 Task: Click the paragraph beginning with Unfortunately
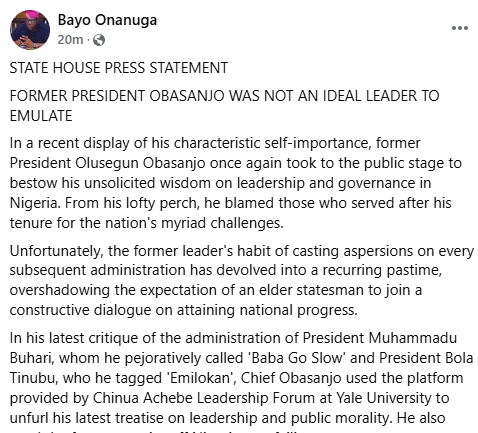[x=242, y=280]
